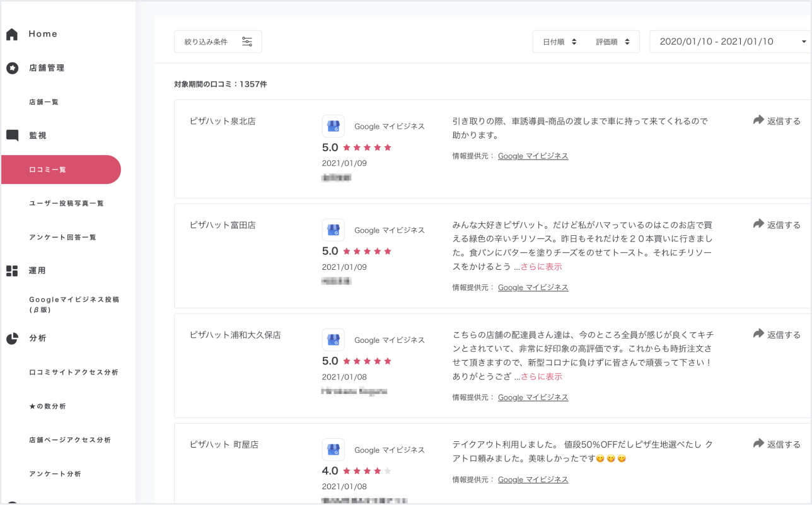Open Googleマイビジネス投稿 (β版) menu item
Screen dimensions: 812x505
(x=74, y=305)
